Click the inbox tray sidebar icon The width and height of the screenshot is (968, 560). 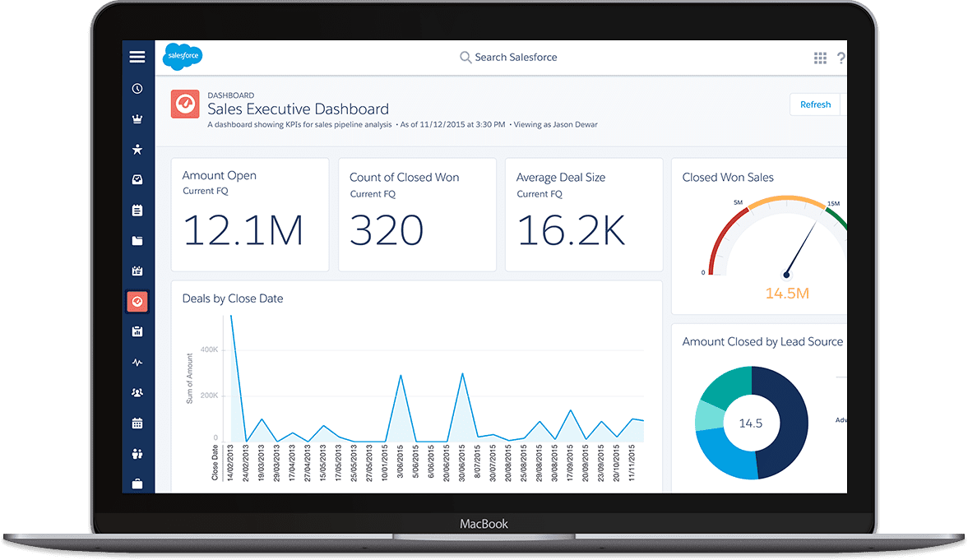pyautogui.click(x=137, y=179)
